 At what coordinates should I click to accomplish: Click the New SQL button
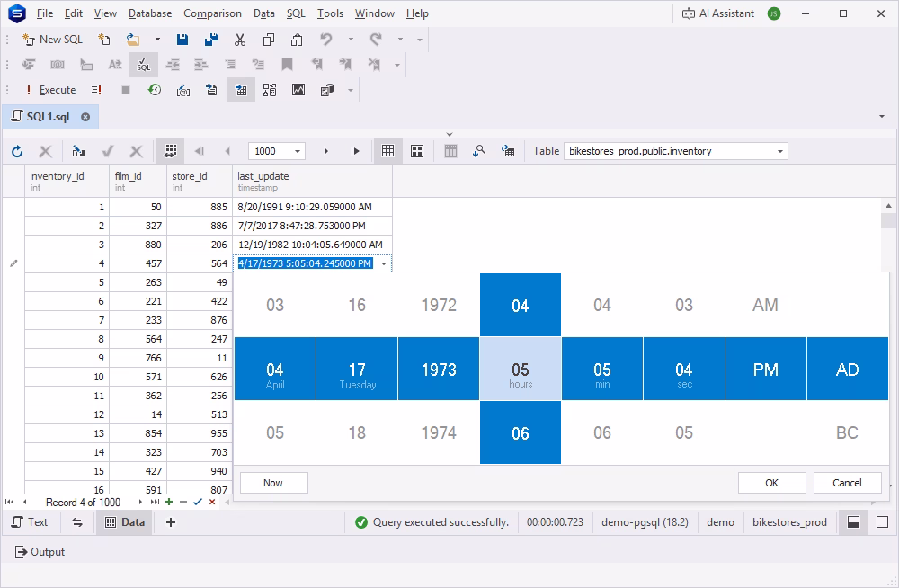52,40
